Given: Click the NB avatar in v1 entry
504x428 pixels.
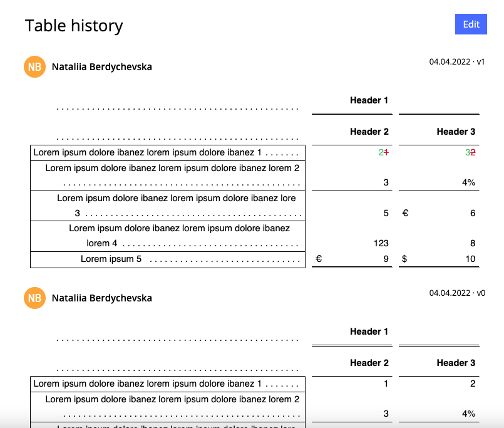Looking at the screenshot, I should click(x=34, y=66).
